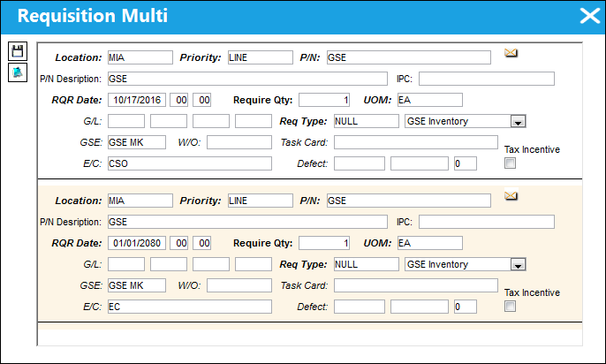606x364 pixels.
Task: Click the first G/L field in second requisition
Action: coord(126,265)
